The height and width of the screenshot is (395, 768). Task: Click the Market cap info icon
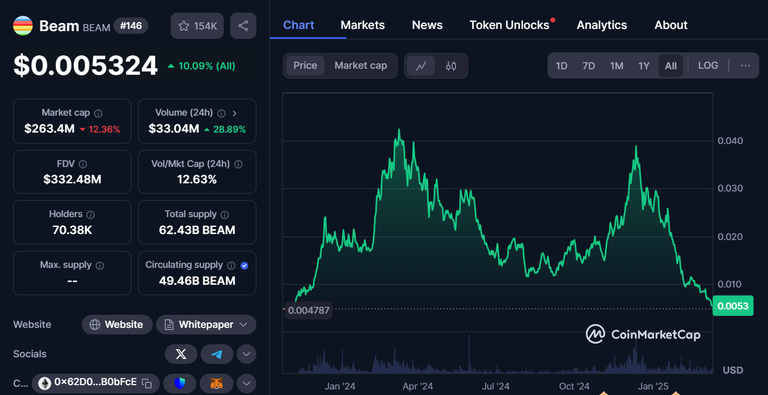(x=98, y=113)
